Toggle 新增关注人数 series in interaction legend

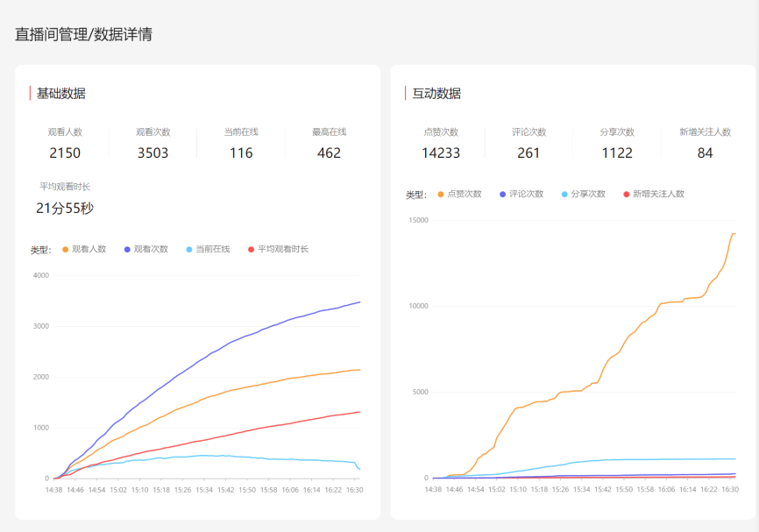(x=654, y=194)
